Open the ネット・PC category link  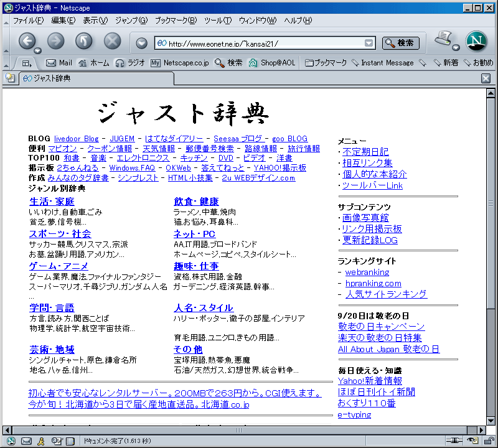194,234
